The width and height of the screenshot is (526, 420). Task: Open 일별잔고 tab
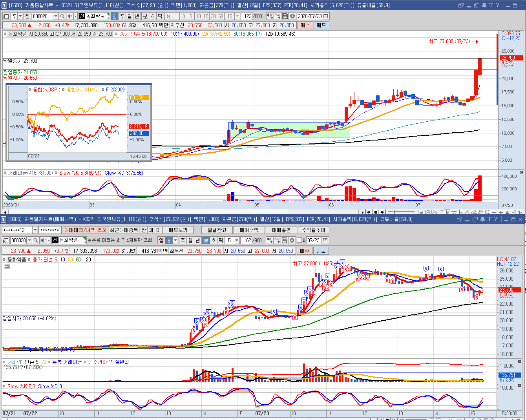217,230
